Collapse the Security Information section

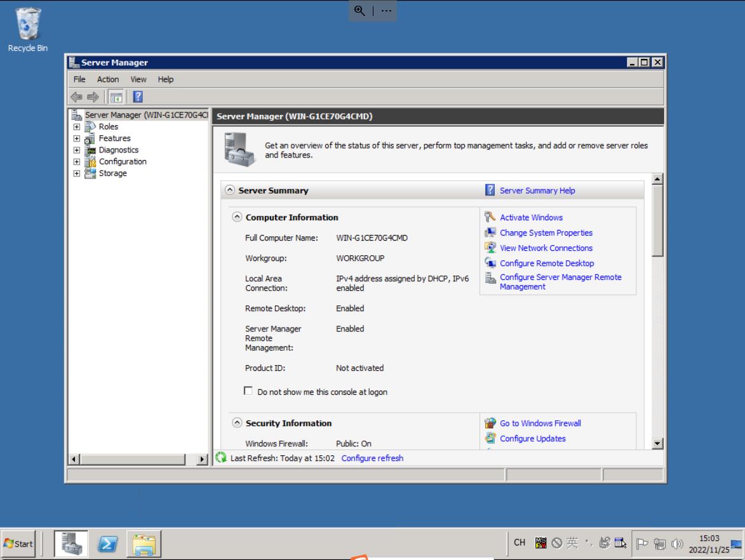pyautogui.click(x=237, y=423)
